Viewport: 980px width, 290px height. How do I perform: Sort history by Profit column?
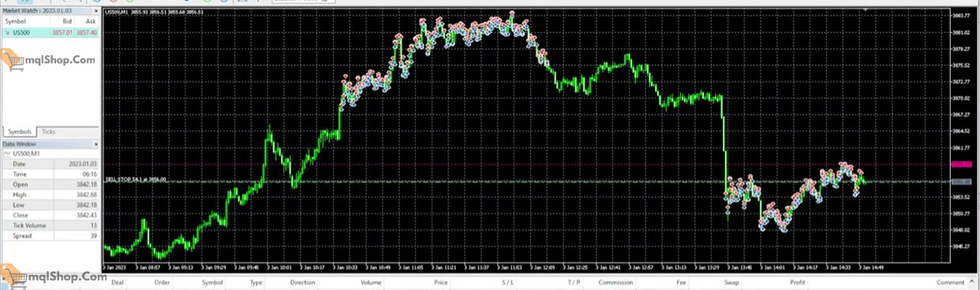tap(798, 282)
